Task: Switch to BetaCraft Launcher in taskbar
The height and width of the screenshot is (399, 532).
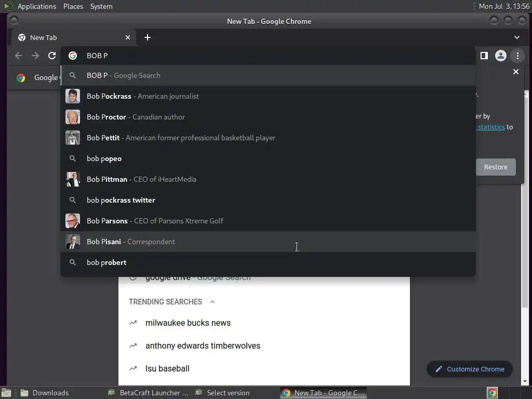Action: [148, 393]
